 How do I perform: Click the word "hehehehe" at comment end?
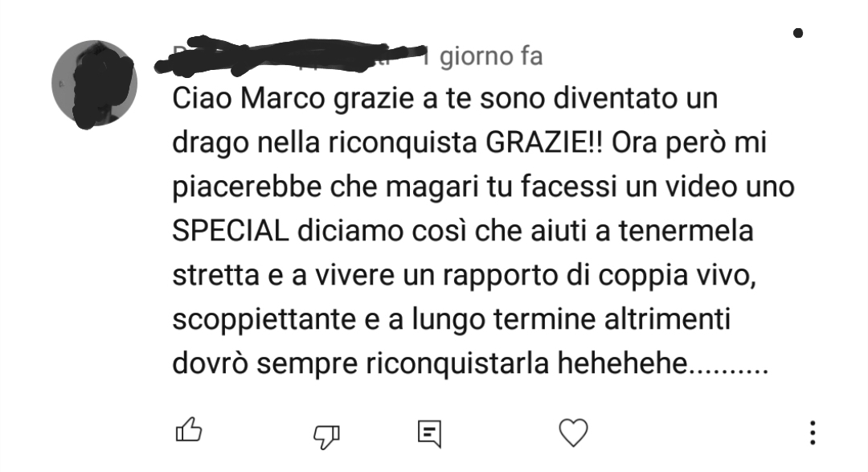(x=622, y=363)
